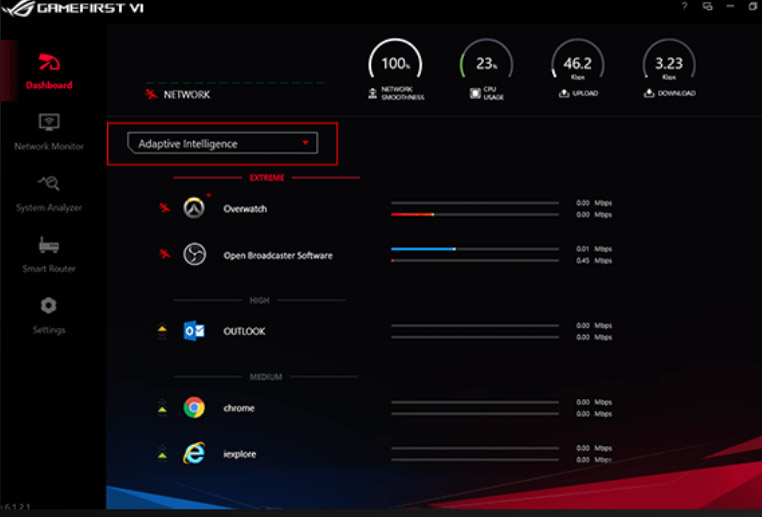Toggle extreme priority icon for Open Broadcaster Software

165,254
